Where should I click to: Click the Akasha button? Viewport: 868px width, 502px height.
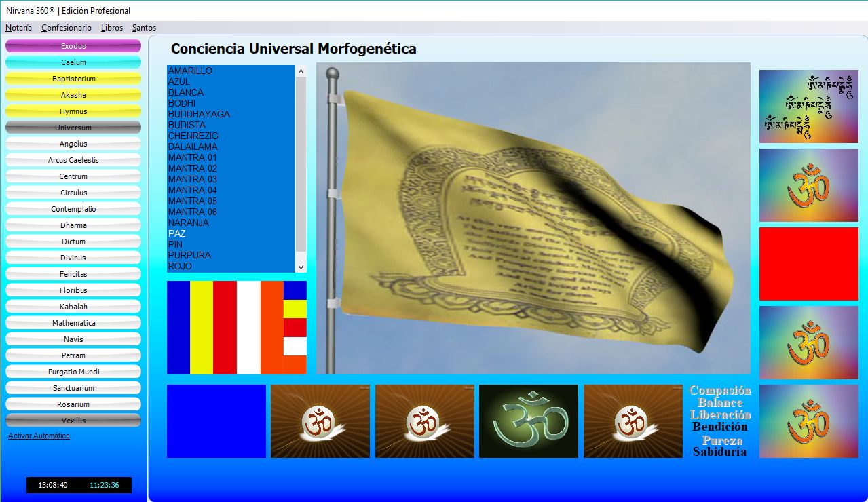73,95
